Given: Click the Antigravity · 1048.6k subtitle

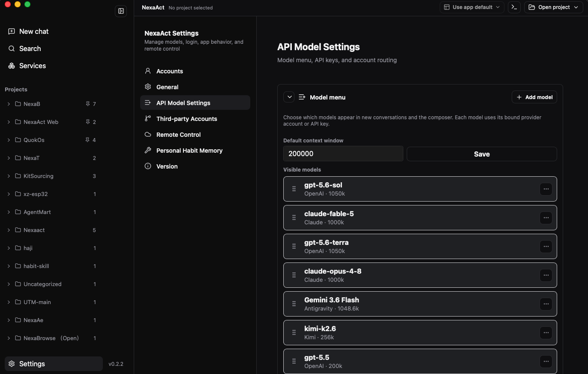Looking at the screenshot, I should pyautogui.click(x=332, y=308).
